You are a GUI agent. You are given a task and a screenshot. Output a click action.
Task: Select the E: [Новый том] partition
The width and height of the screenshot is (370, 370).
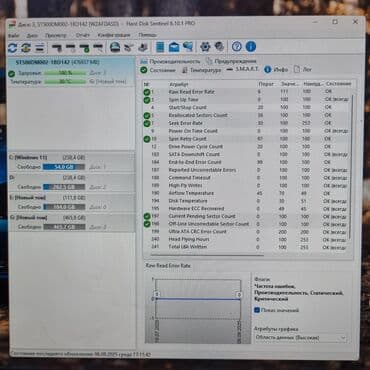[71, 202]
